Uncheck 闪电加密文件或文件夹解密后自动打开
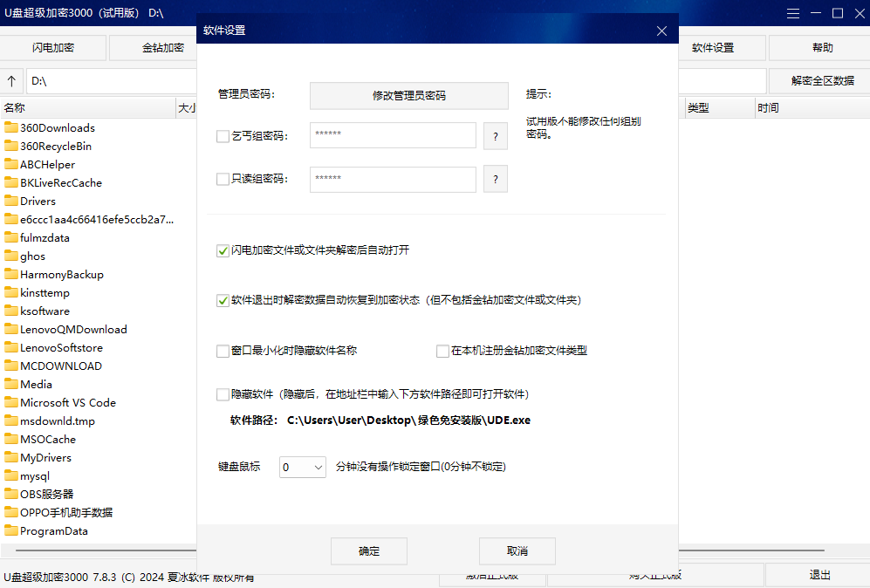870x588 pixels. (x=223, y=250)
